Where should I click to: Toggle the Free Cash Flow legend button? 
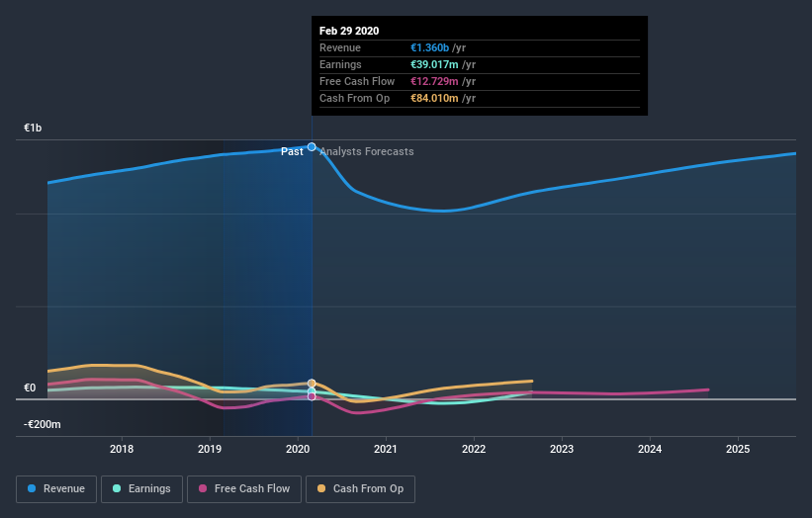click(244, 489)
